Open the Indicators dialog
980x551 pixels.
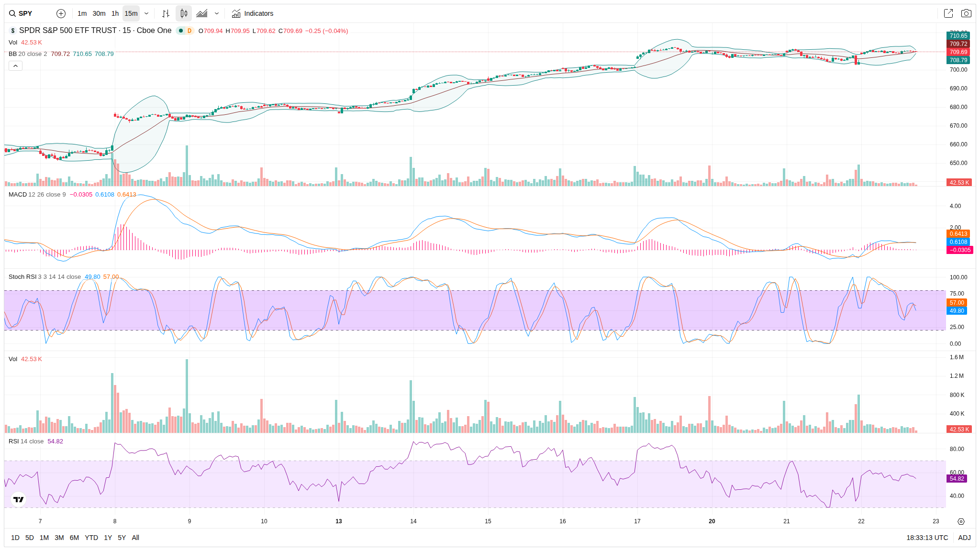(x=252, y=13)
